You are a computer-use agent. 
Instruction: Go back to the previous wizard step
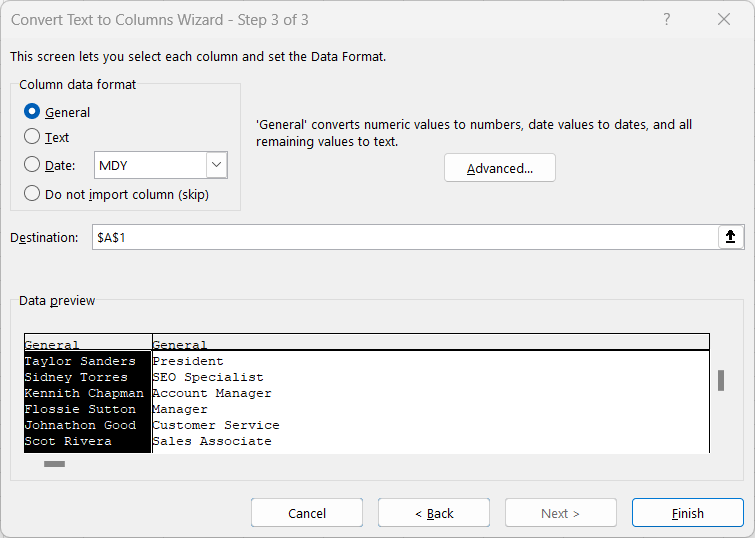pyautogui.click(x=434, y=513)
